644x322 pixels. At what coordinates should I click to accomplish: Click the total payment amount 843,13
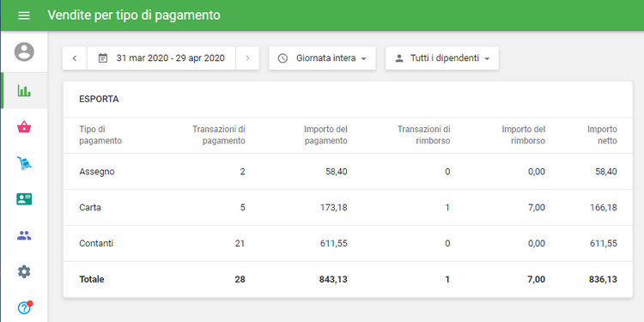pos(333,280)
